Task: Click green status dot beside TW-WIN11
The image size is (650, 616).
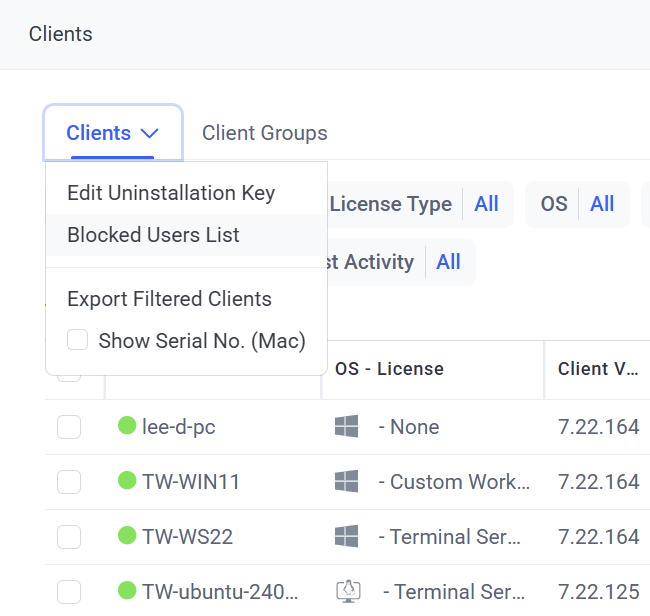Action: (127, 482)
